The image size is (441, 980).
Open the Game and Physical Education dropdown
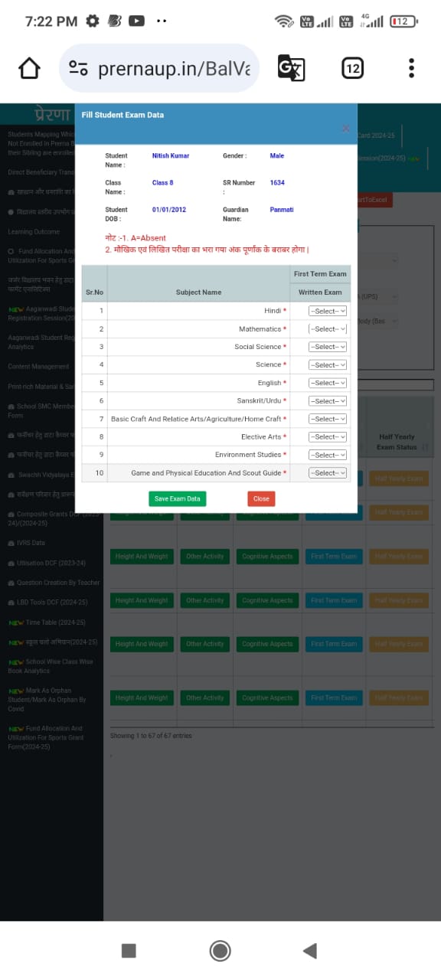[x=328, y=472]
